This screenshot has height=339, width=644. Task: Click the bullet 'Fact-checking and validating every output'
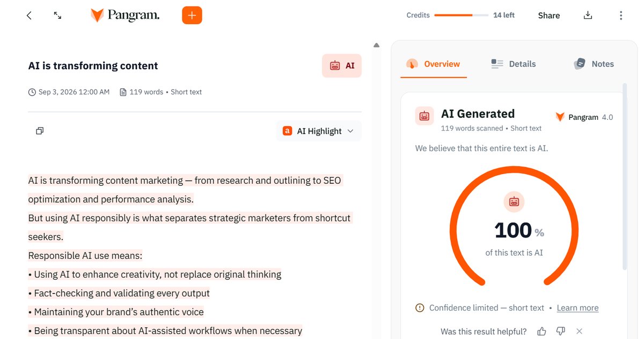pos(119,293)
